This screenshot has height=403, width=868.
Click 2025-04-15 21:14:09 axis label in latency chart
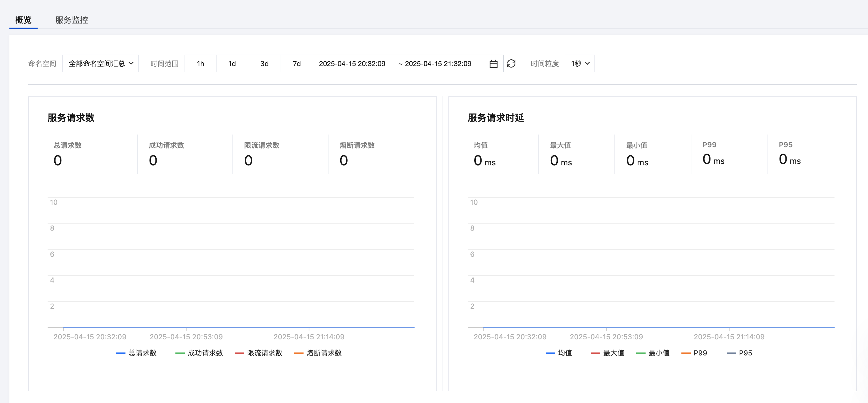pyautogui.click(x=729, y=337)
